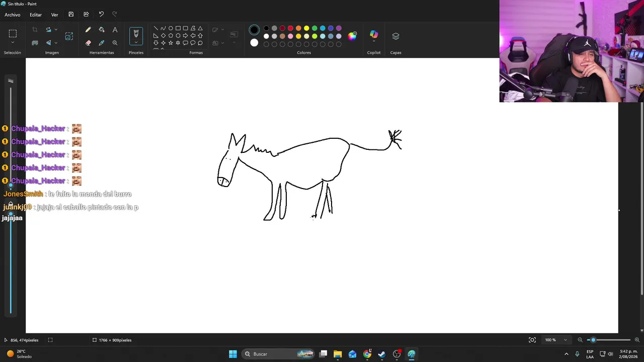Click the vertical scrollbar of the canvas
The width and height of the screenshot is (644, 362).
coord(641,199)
